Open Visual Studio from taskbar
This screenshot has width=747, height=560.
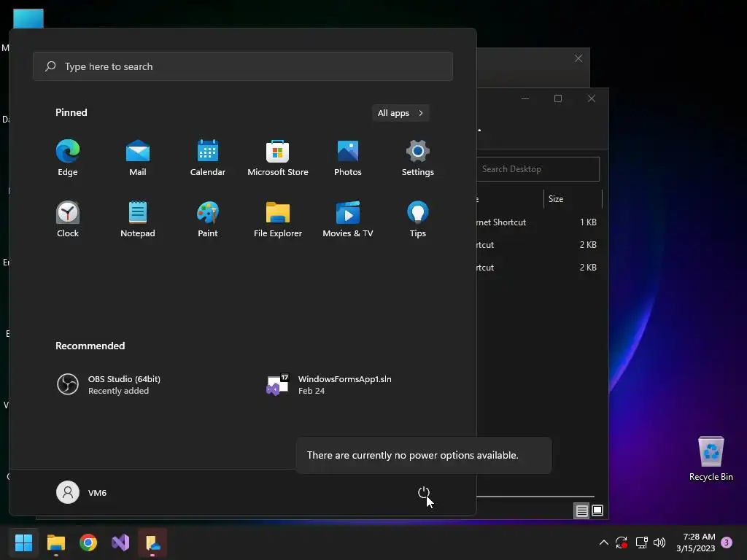pyautogui.click(x=120, y=542)
